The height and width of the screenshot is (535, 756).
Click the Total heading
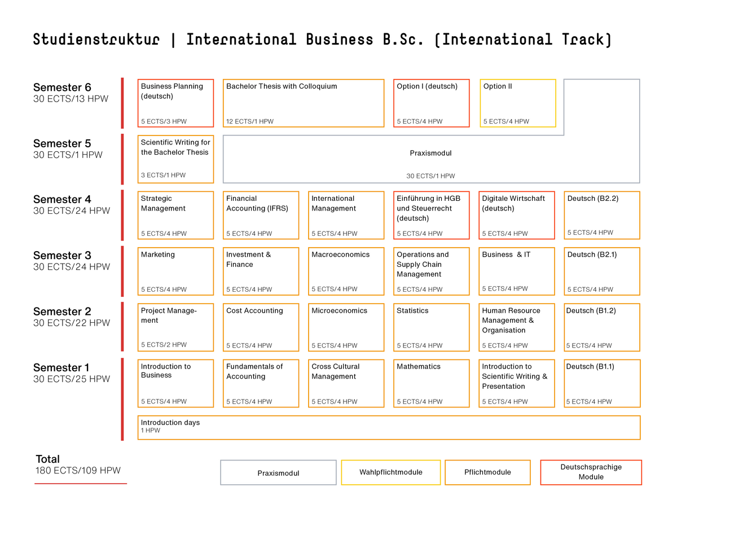(x=48, y=459)
